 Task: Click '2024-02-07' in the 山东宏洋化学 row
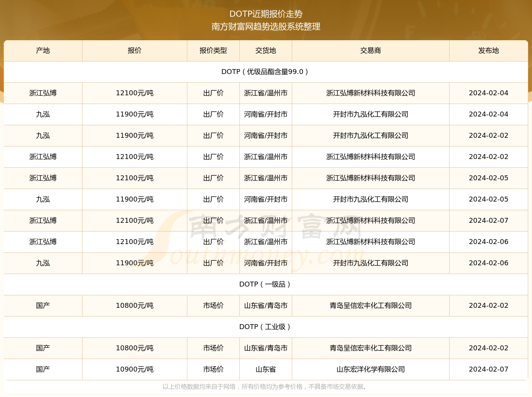(x=489, y=369)
